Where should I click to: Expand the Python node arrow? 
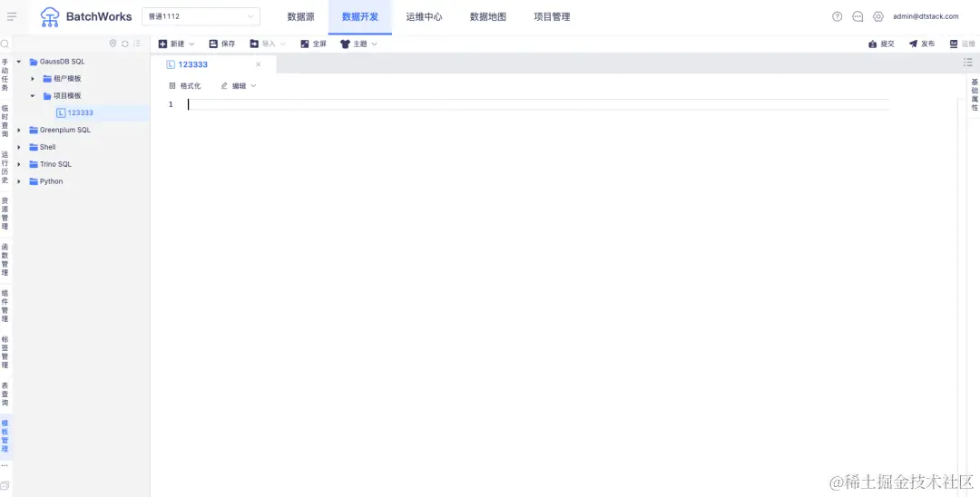(19, 181)
